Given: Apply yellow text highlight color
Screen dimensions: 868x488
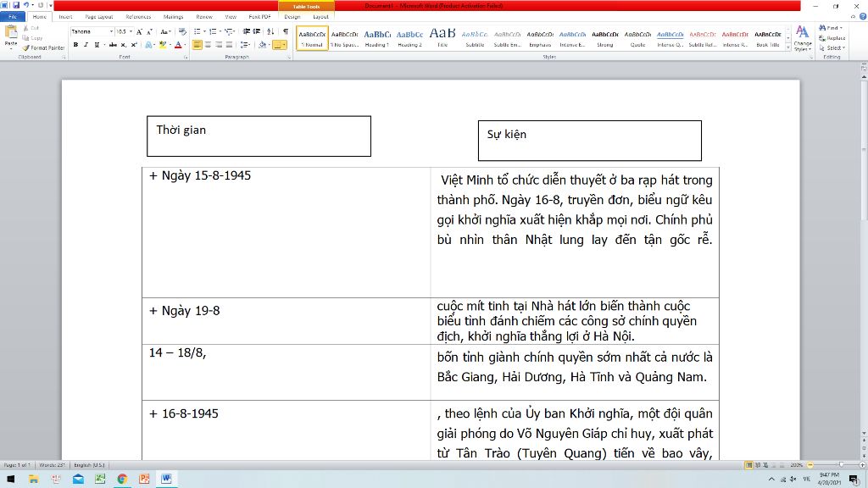Looking at the screenshot, I should pos(163,45).
